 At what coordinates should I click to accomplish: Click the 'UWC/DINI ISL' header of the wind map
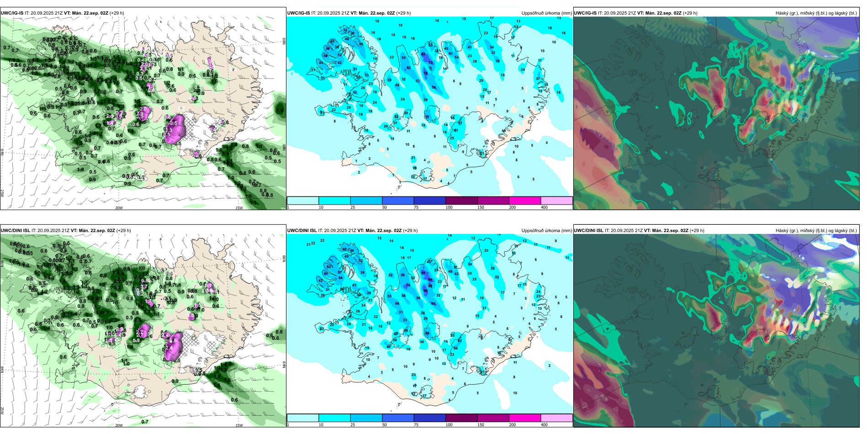pyautogui.click(x=15, y=231)
